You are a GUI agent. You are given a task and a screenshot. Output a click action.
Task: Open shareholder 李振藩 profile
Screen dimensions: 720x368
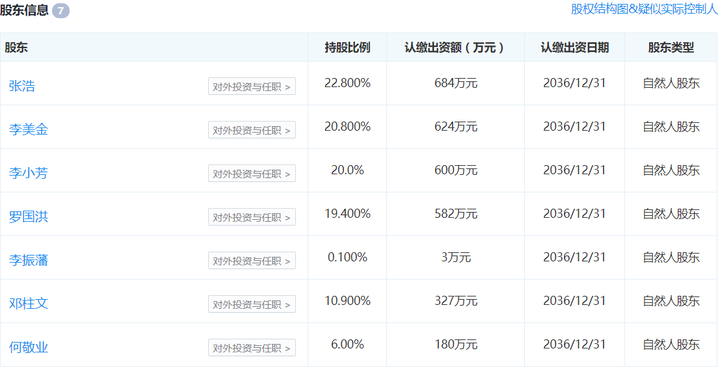[28, 260]
